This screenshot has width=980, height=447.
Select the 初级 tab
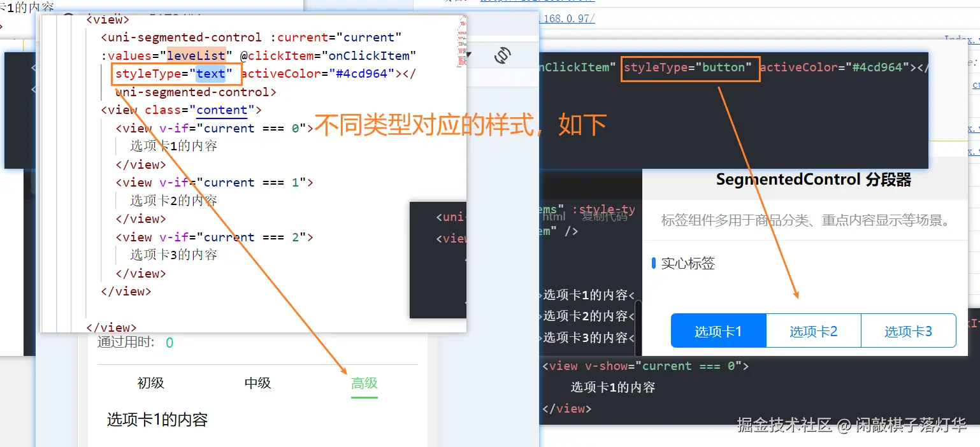tap(151, 383)
